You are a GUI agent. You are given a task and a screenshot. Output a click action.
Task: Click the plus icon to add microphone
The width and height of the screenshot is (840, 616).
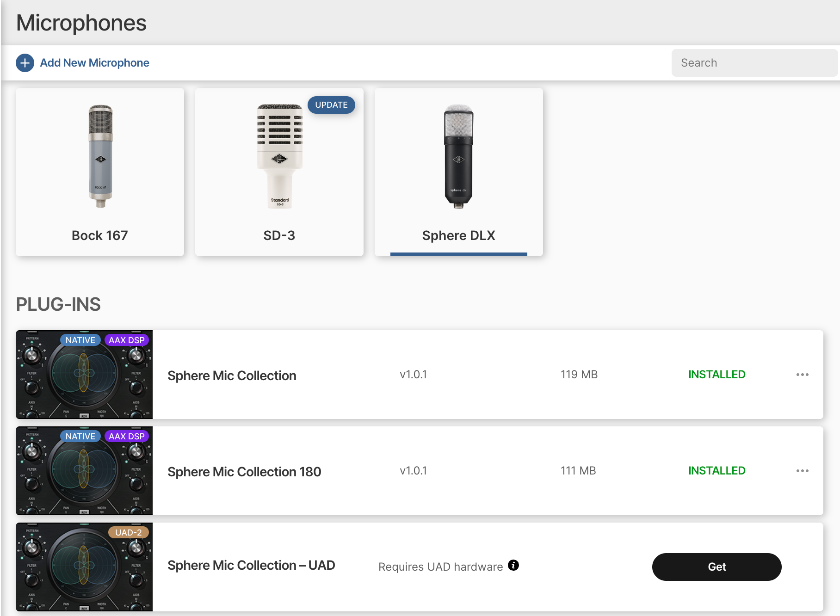(x=25, y=63)
